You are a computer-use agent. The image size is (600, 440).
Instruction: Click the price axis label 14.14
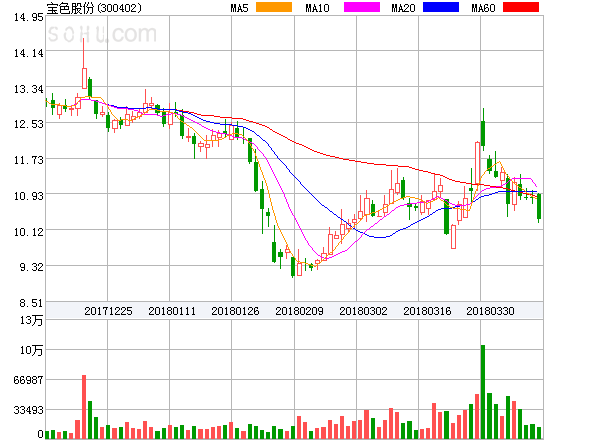pos(29,53)
